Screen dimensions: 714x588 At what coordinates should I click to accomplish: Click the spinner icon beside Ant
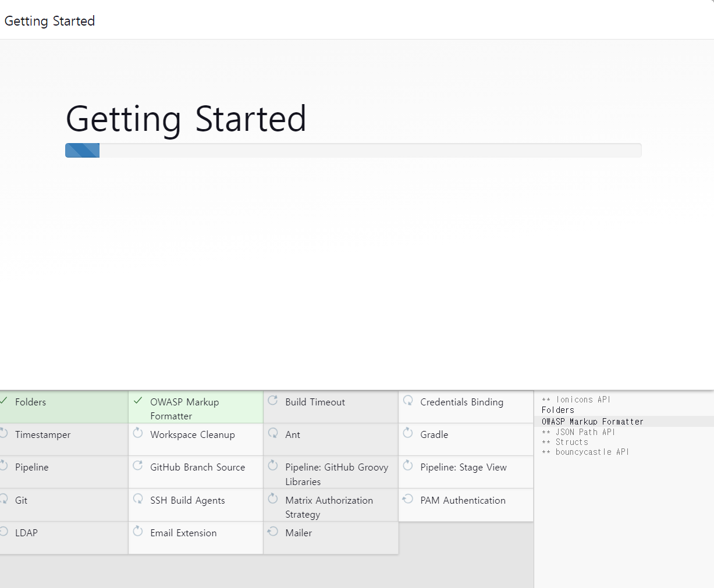[273, 433]
